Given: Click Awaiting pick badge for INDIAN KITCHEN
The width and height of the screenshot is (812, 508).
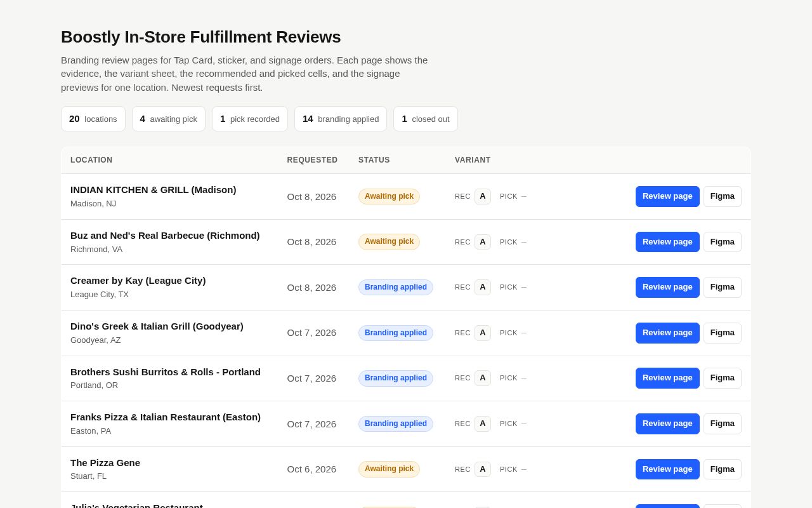Looking at the screenshot, I should coord(389,196).
